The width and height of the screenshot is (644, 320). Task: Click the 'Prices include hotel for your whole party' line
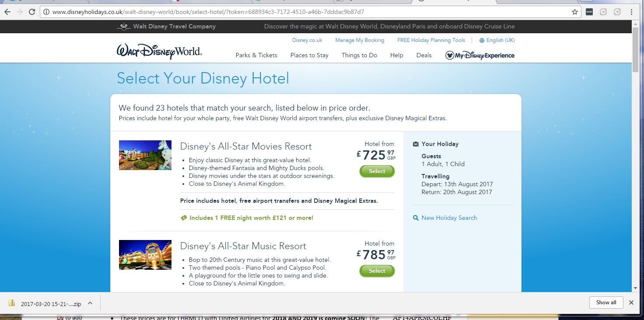283,118
